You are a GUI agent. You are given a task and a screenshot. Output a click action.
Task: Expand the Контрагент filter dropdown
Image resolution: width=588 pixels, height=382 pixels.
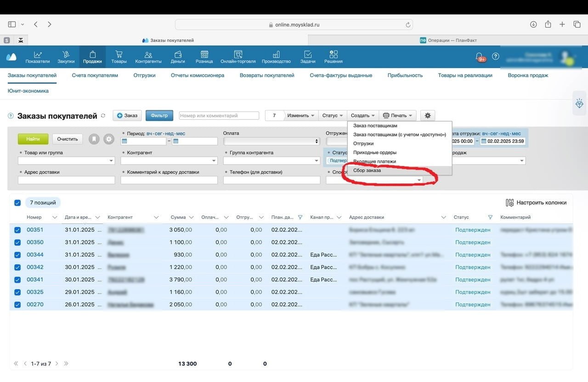pyautogui.click(x=214, y=161)
